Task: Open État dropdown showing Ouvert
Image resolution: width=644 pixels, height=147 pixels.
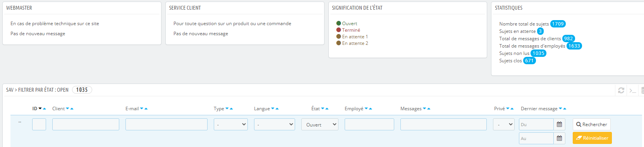Action: pos(320,124)
